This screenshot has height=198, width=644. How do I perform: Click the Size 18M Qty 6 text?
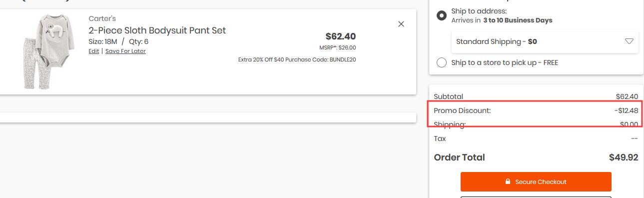pos(118,41)
